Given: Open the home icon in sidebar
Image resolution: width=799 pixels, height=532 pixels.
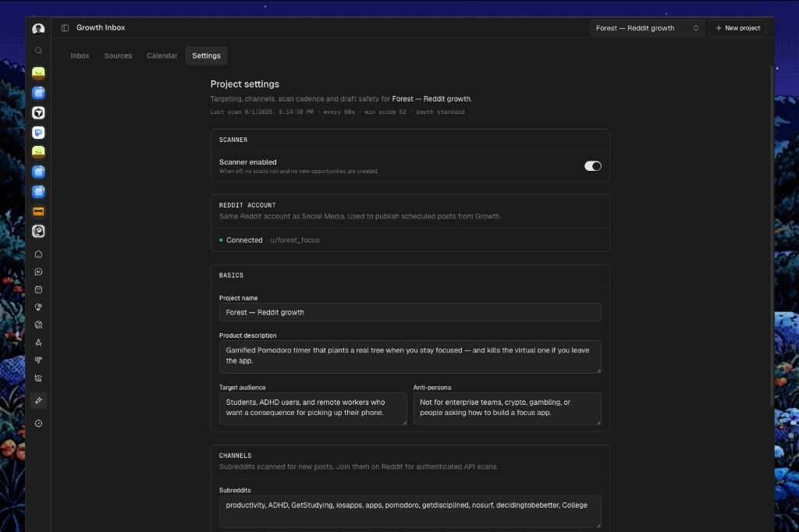Looking at the screenshot, I should [38, 254].
